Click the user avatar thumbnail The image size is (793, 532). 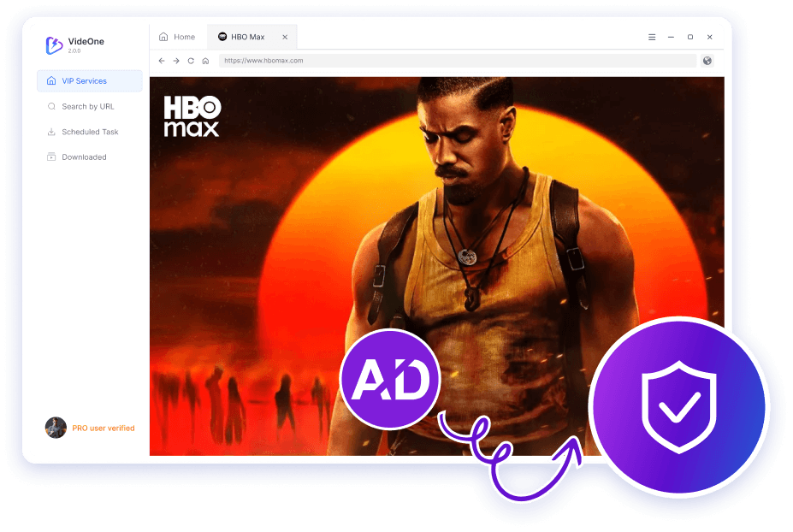click(x=56, y=428)
